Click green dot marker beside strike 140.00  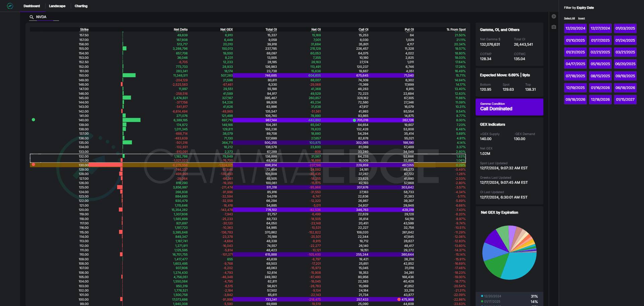pos(33,120)
